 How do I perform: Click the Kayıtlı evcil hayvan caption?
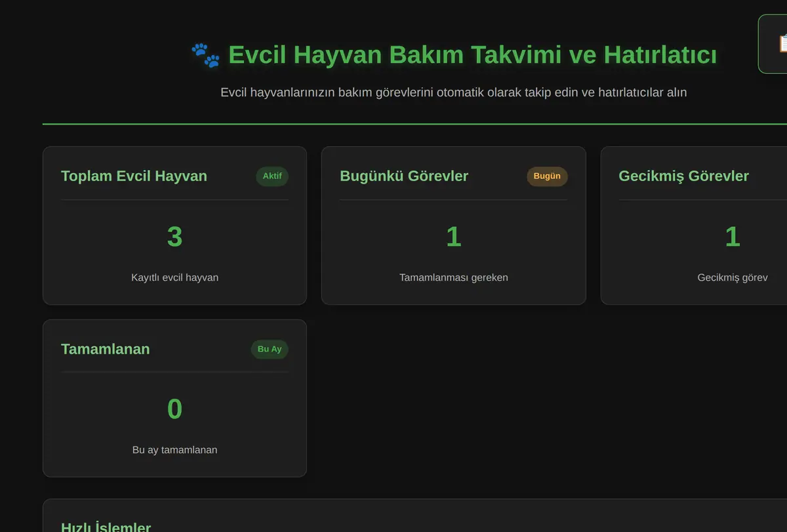click(175, 277)
